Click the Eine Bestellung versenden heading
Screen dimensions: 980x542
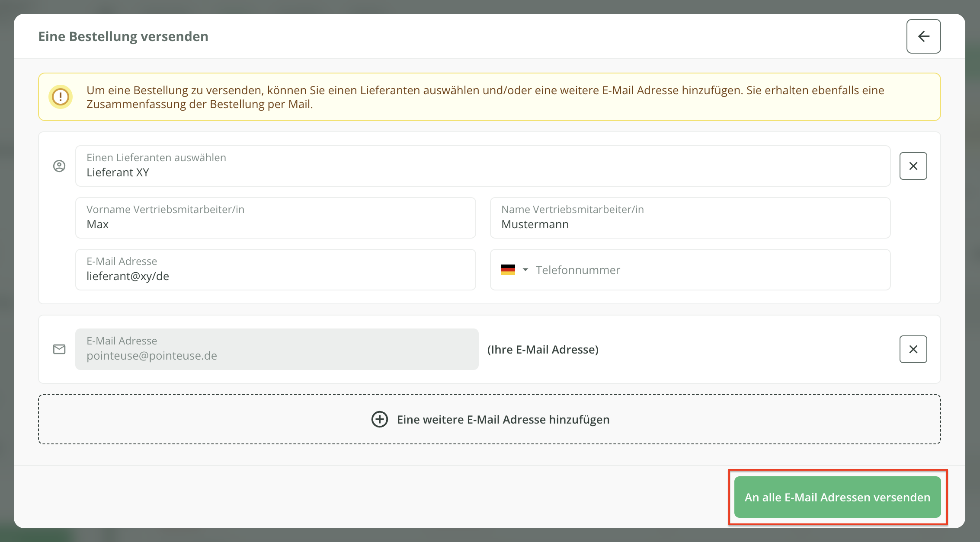point(123,36)
